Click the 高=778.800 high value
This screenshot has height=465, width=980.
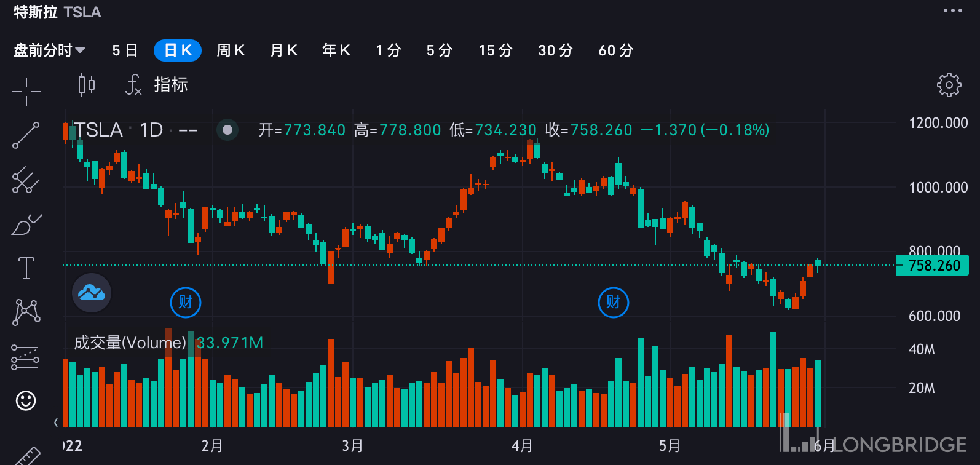(398, 130)
